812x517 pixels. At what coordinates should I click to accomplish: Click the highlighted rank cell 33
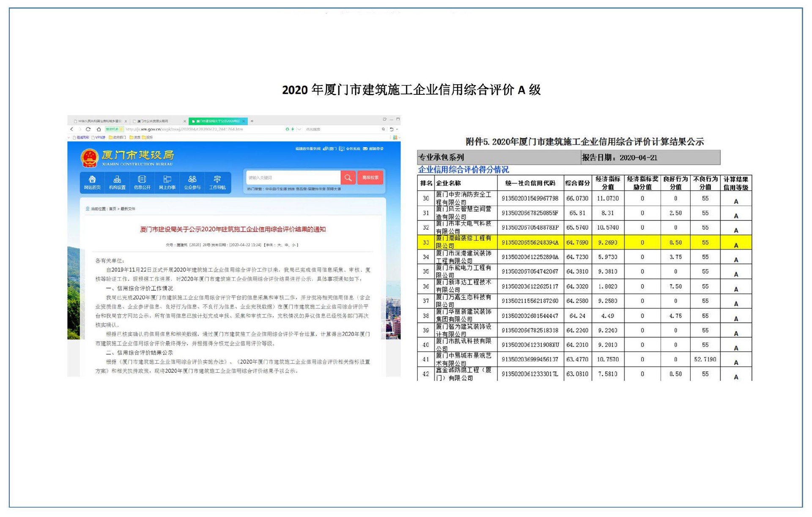[x=426, y=242]
